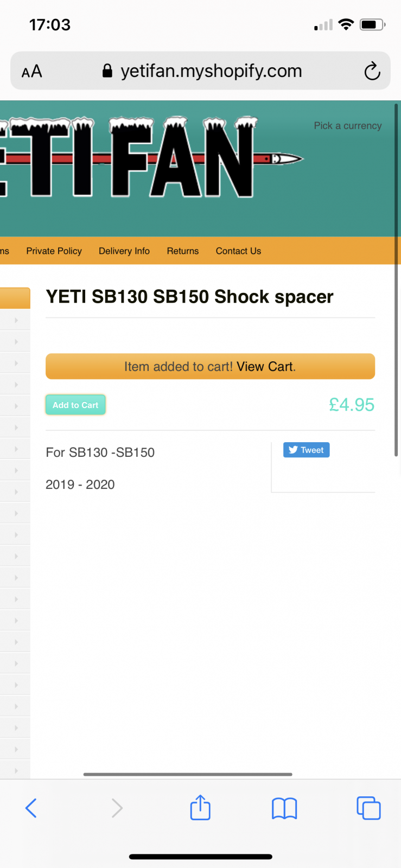The image size is (401, 868).
Task: Click the Tweet button with bird icon
Action: [x=306, y=450]
